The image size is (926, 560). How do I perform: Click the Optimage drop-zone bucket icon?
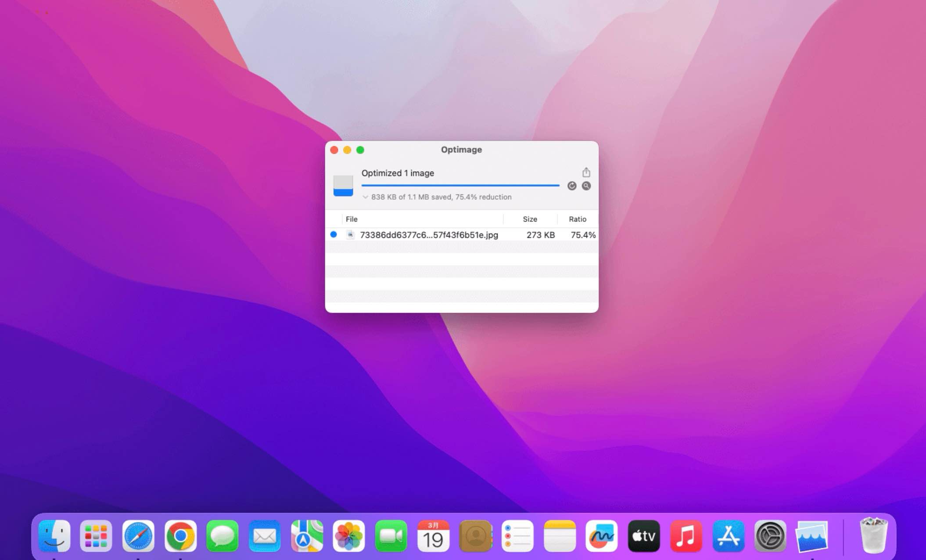coord(344,186)
